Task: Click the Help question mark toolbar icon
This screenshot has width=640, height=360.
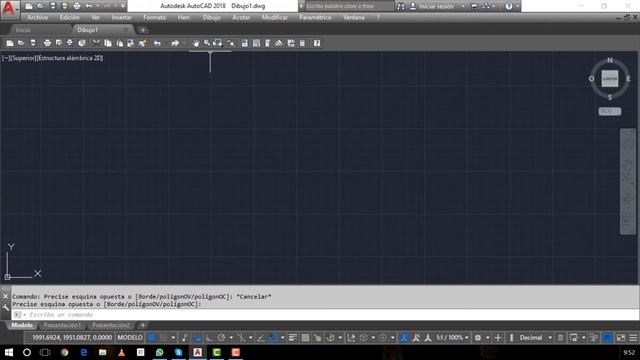Action: click(x=317, y=43)
